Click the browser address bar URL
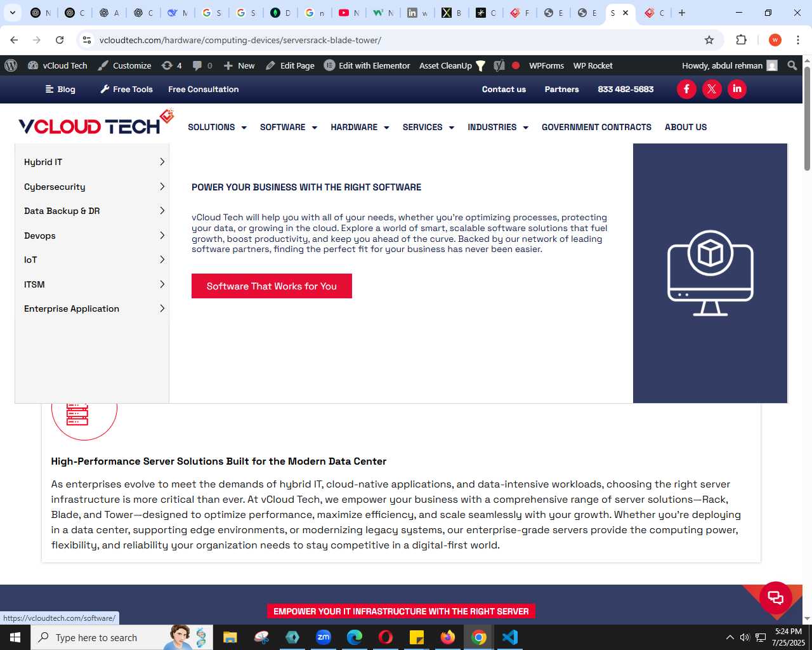Viewport: 812px width, 650px height. click(240, 40)
